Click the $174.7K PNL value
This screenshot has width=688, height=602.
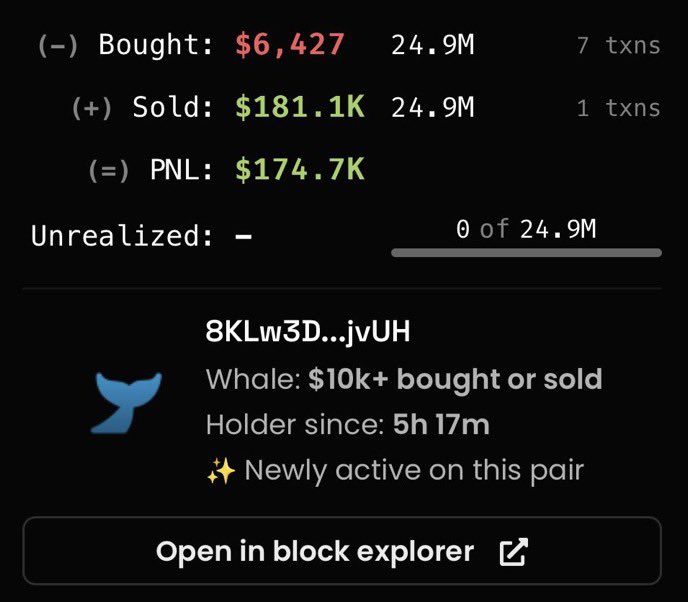tap(300, 170)
